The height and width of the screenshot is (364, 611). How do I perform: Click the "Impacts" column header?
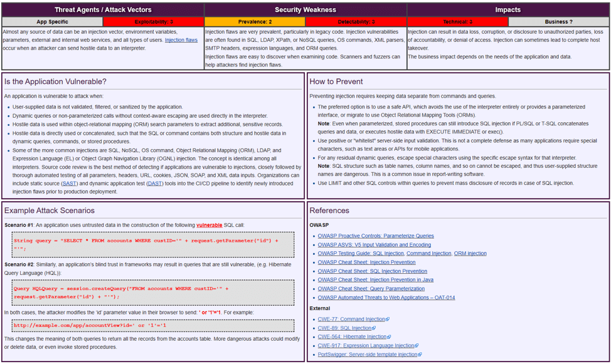pyautogui.click(x=508, y=10)
